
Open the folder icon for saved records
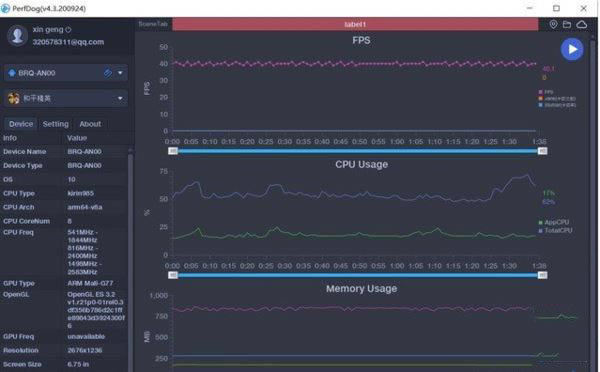567,24
